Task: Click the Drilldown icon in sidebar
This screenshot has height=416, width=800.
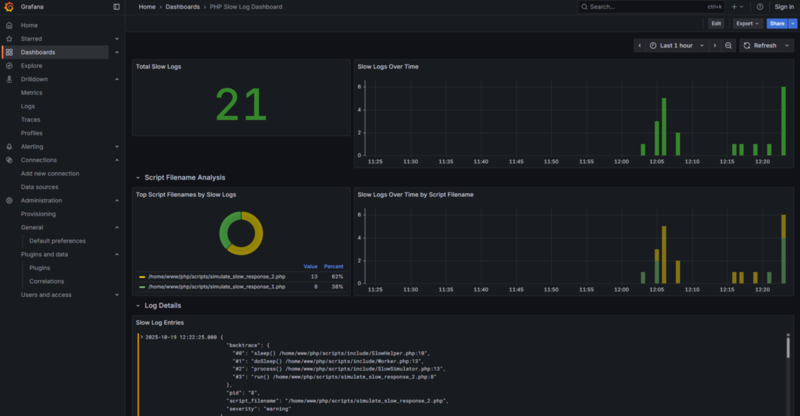Action: pyautogui.click(x=9, y=79)
